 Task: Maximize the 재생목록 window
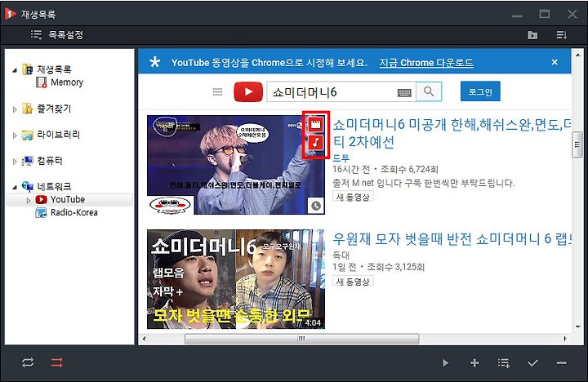pos(545,14)
